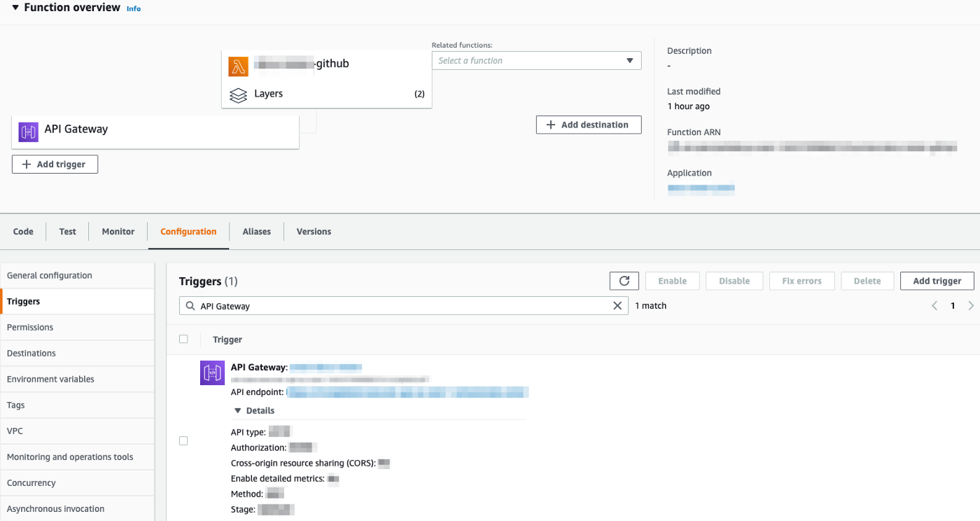This screenshot has width=980, height=521.
Task: Open Asynchronous invocation settings
Action: click(x=77, y=508)
